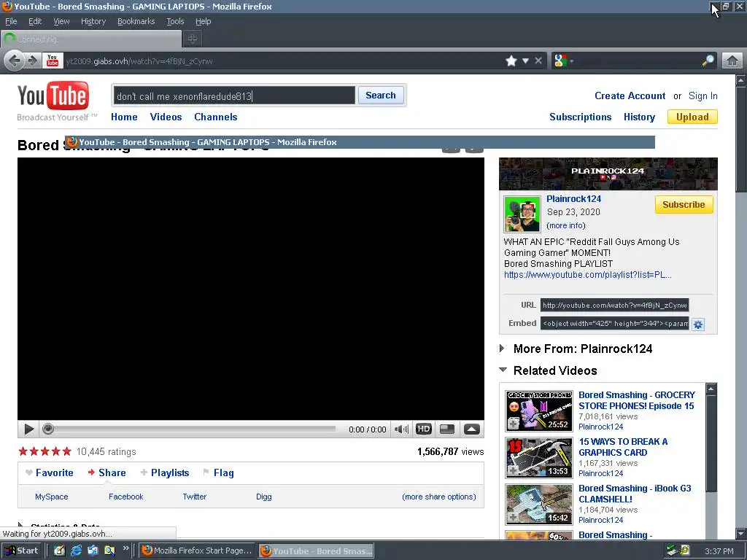The image size is (747, 560).
Task: Click the yellow Upload button
Action: tap(692, 117)
